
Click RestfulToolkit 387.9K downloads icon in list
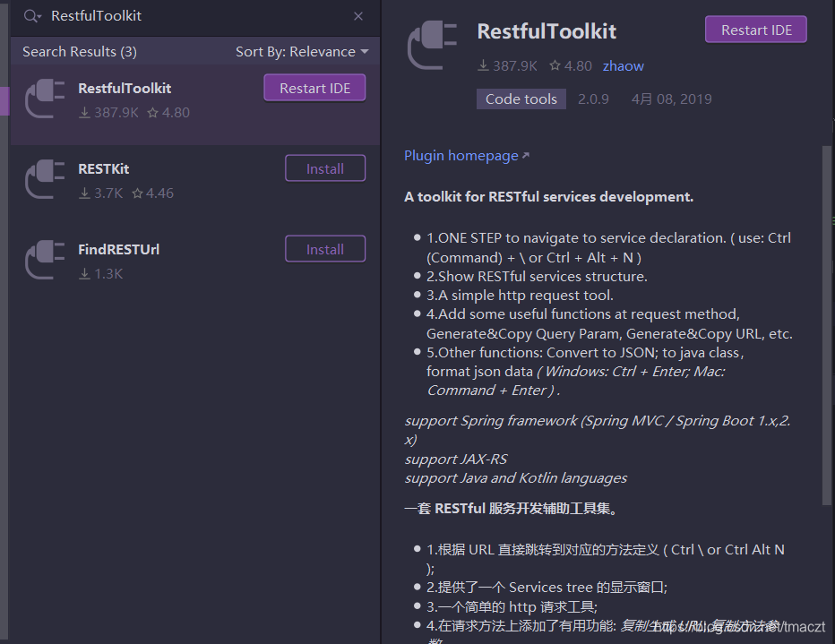click(84, 112)
